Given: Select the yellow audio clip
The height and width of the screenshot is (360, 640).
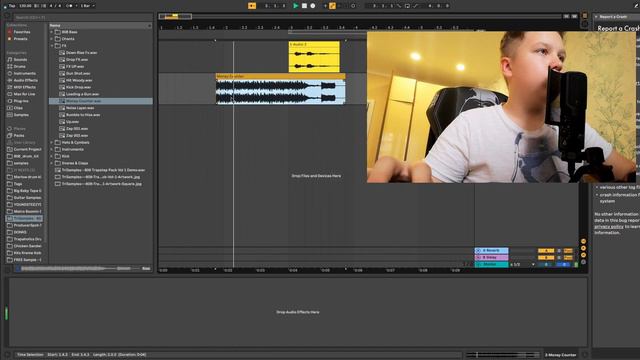Looking at the screenshot, I should [x=314, y=57].
